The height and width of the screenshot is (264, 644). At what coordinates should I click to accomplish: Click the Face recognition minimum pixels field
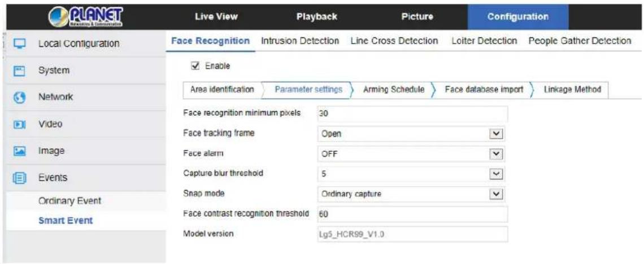point(412,113)
